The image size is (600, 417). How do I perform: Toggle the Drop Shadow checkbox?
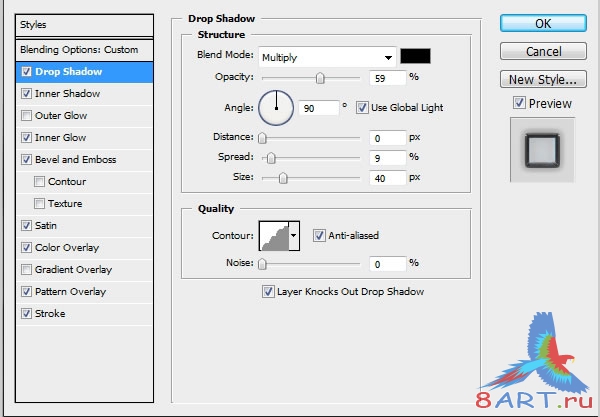pos(26,72)
